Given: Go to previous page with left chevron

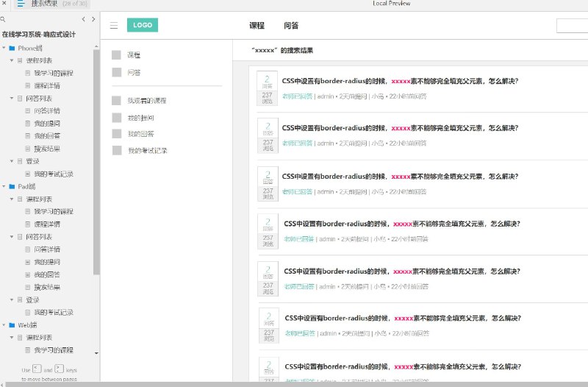Looking at the screenshot, I should (83, 19).
